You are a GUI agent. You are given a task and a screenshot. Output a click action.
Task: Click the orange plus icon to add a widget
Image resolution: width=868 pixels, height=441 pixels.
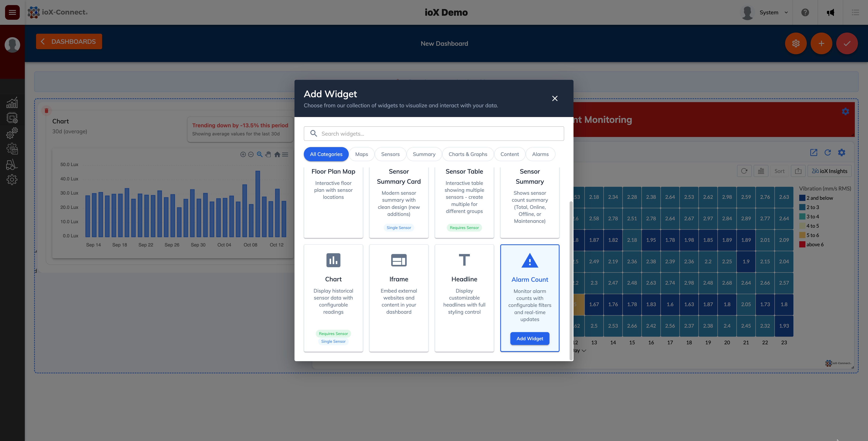(x=821, y=43)
